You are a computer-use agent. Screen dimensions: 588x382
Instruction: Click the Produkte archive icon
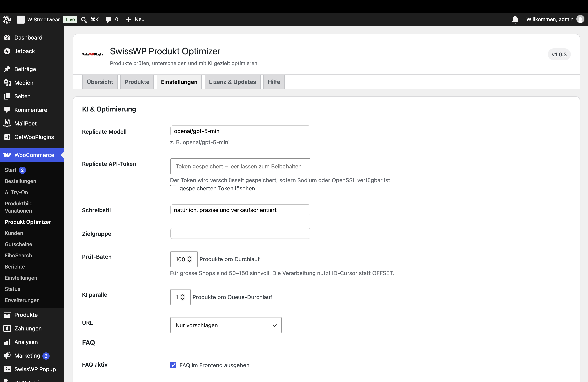coord(7,315)
